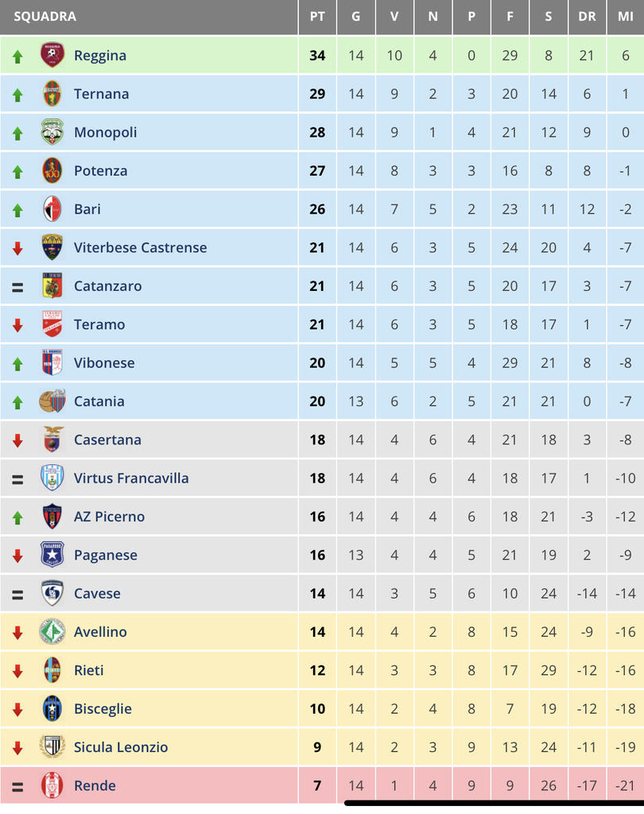This screenshot has width=644, height=814.
Task: Select the AZ Picerno team name
Action: (109, 517)
